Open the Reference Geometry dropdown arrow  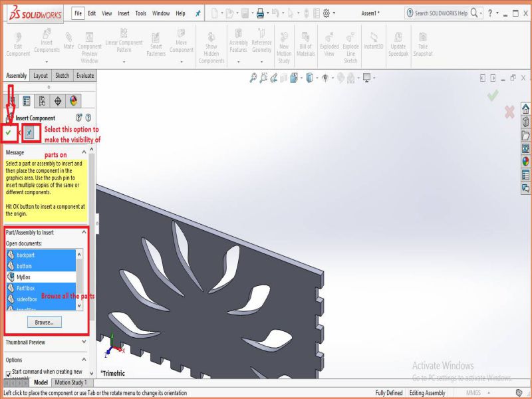pos(261,62)
